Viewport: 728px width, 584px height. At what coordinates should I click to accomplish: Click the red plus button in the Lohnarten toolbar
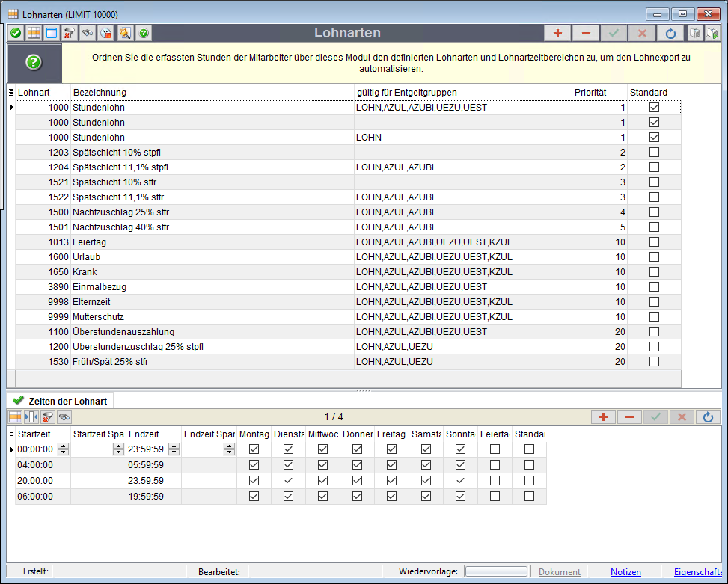pos(557,34)
